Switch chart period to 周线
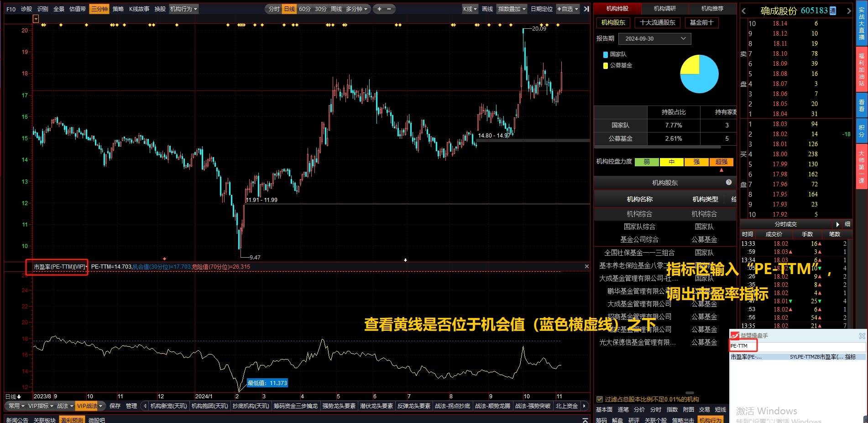 tap(336, 9)
